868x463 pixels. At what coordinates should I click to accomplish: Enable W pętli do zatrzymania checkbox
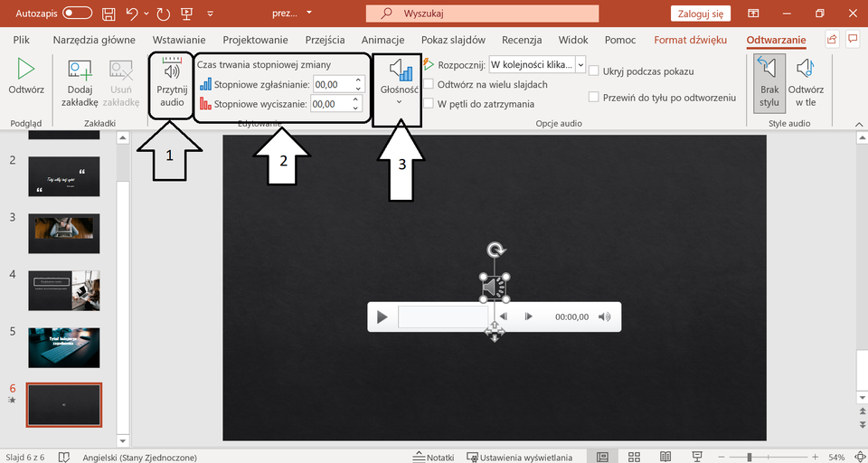tap(429, 104)
